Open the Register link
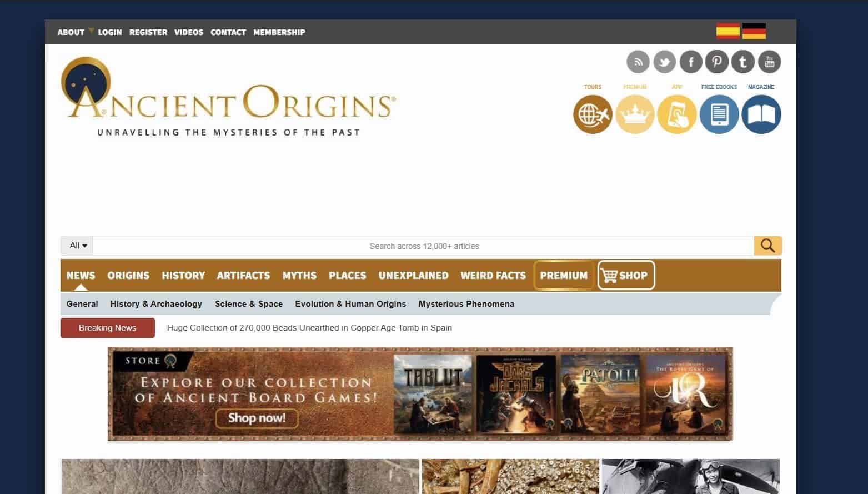Viewport: 868px width, 494px height. pyautogui.click(x=148, y=32)
